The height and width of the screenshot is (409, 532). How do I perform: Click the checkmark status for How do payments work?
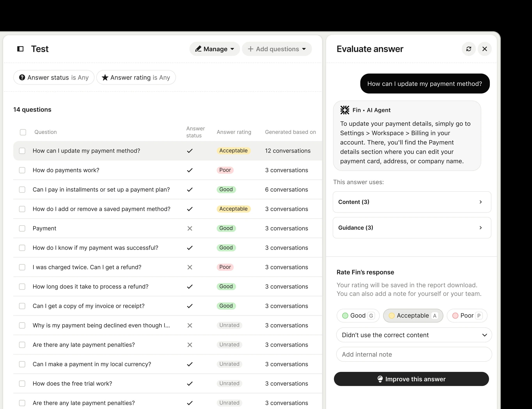(190, 170)
